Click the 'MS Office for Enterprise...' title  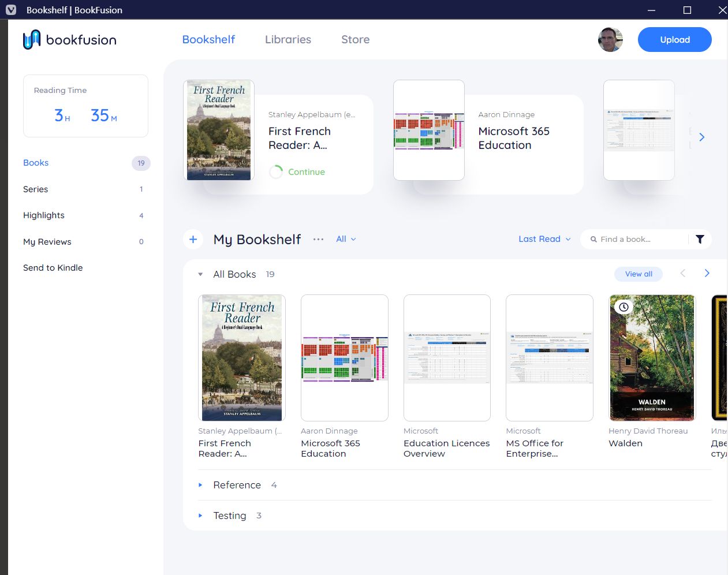(535, 449)
